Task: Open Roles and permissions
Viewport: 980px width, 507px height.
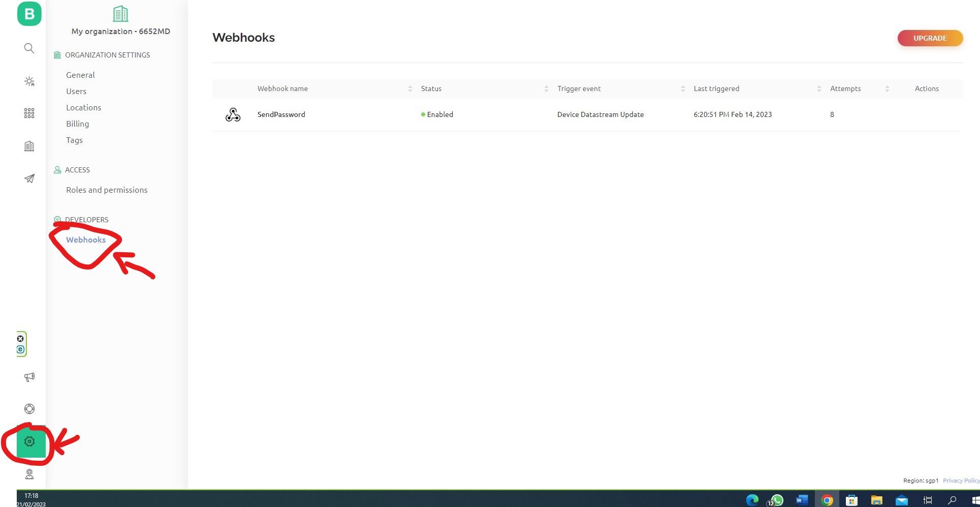Action: pos(107,190)
